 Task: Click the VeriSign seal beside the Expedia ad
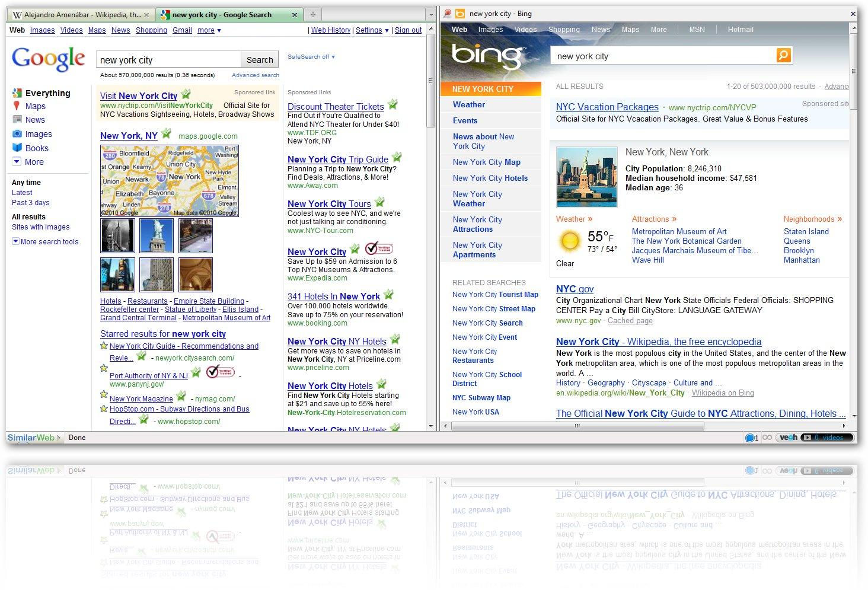click(x=379, y=248)
